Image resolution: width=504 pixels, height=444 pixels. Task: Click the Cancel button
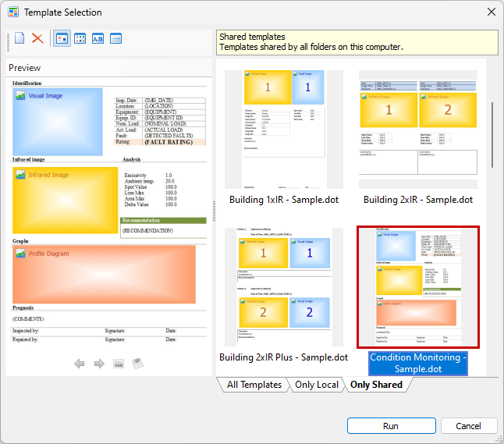tap(469, 426)
